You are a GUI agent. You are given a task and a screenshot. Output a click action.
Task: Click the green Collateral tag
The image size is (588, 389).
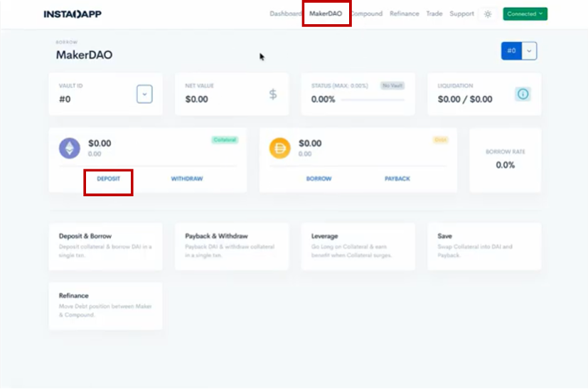tap(225, 140)
